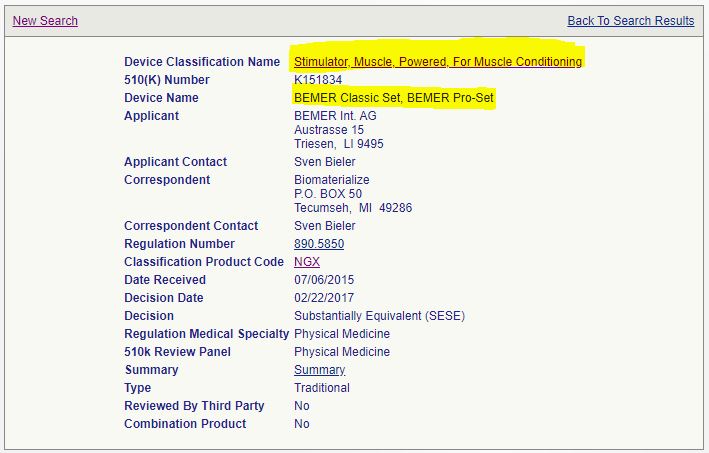709x453 pixels.
Task: Open the Stimulator, Muscle, Powered classification link
Action: tap(437, 62)
